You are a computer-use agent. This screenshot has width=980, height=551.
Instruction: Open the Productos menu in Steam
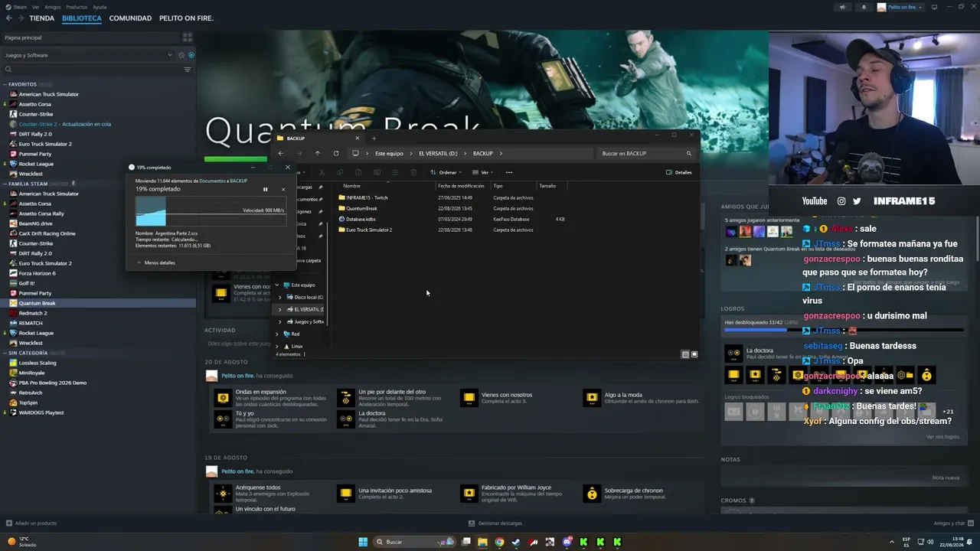pos(77,7)
